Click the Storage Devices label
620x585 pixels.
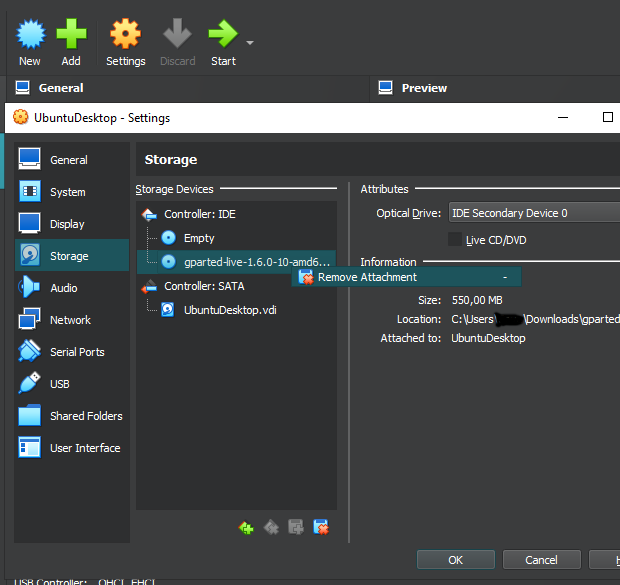(x=174, y=189)
